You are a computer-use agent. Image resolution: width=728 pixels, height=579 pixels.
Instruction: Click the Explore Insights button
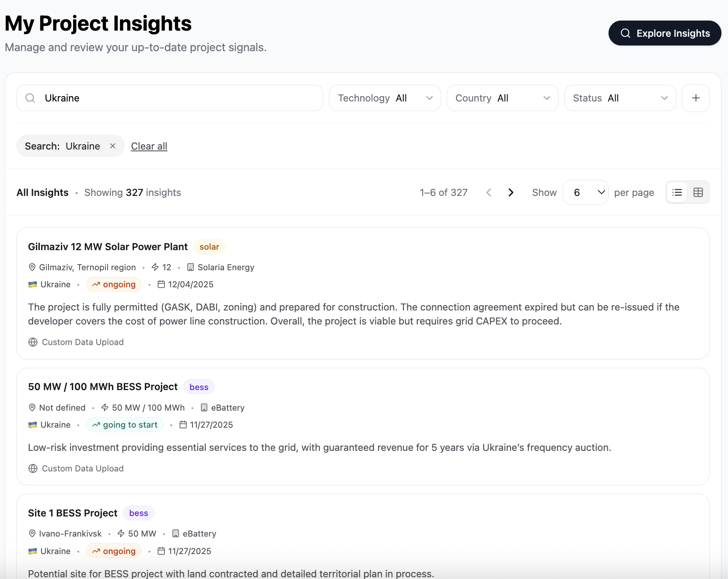[665, 33]
